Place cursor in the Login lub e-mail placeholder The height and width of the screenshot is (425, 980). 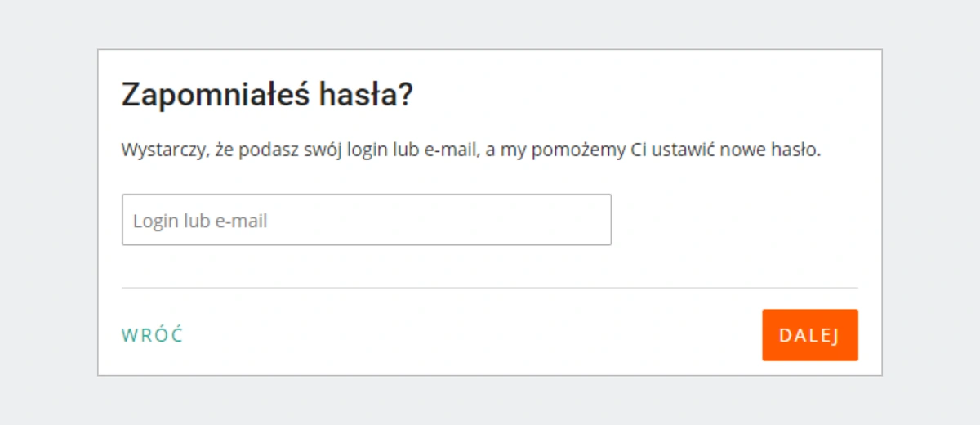point(200,221)
